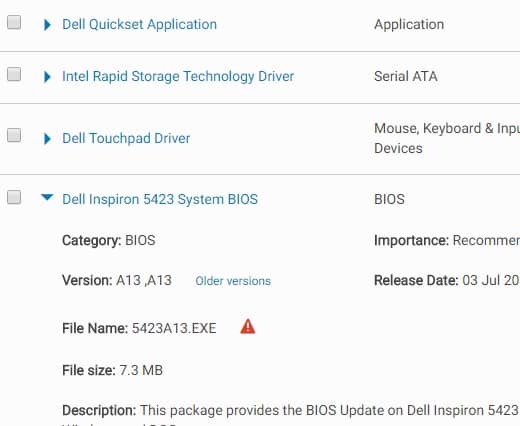Expand the Dell Quickset Application row arrow
Viewport: 520px width, 426px height.
[x=47, y=24]
